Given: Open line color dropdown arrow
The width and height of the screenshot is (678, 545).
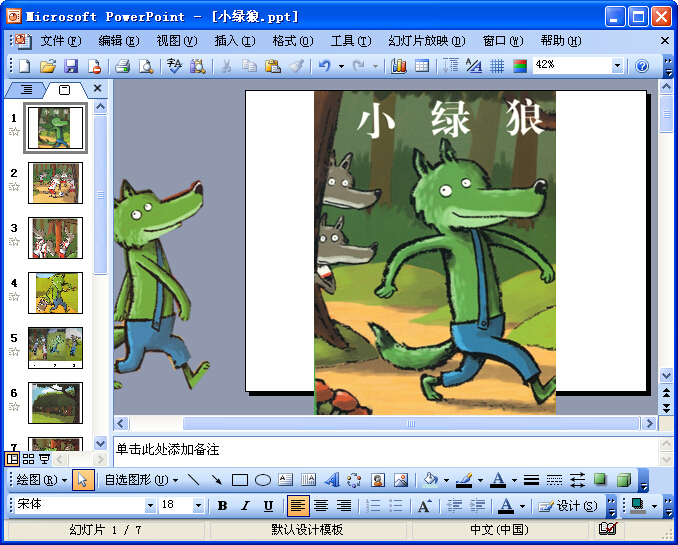Looking at the screenshot, I should 480,480.
